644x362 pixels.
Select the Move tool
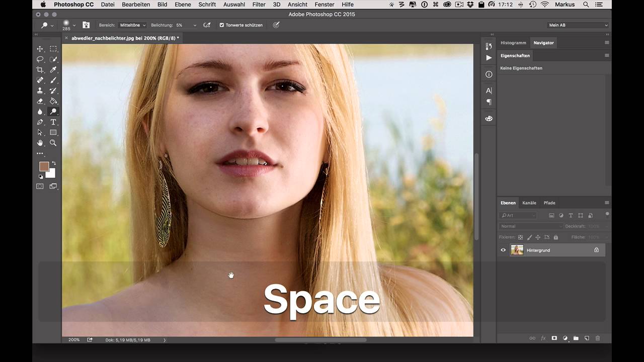coord(40,49)
